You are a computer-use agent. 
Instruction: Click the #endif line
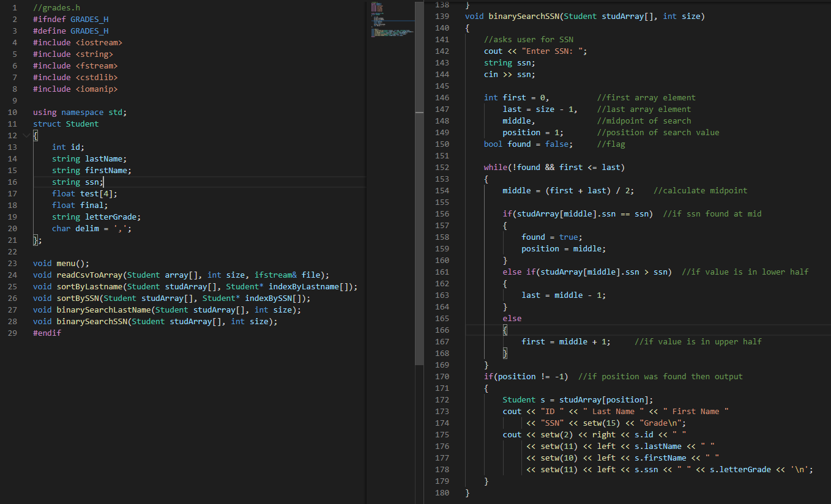[47, 333]
